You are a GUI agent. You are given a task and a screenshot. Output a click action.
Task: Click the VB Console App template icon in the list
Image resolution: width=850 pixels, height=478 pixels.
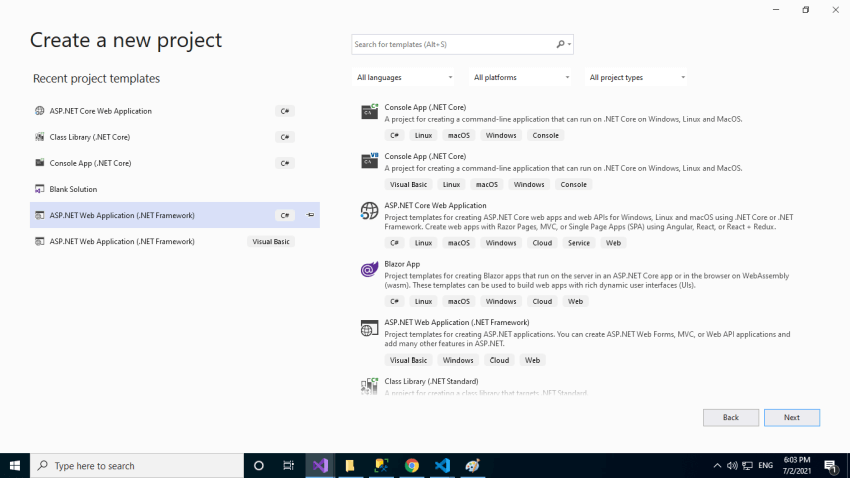(370, 160)
